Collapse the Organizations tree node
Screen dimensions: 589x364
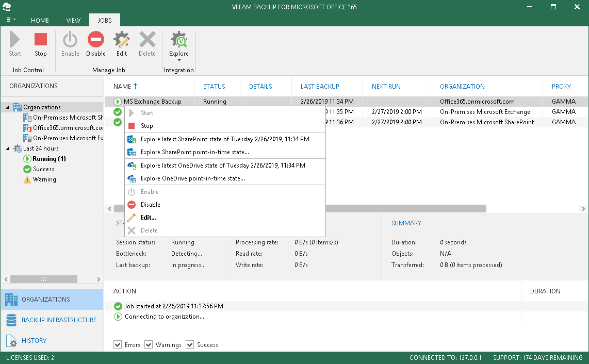coord(8,107)
